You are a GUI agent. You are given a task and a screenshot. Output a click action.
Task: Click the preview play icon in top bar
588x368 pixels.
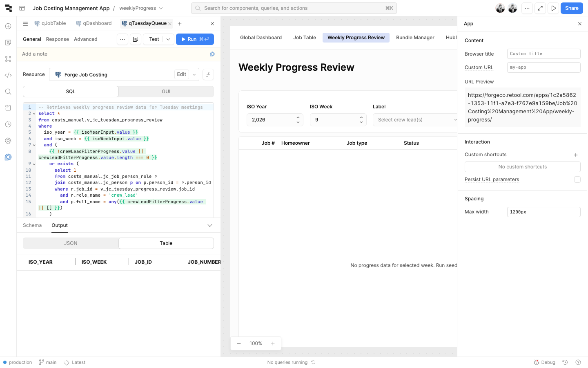tap(553, 8)
